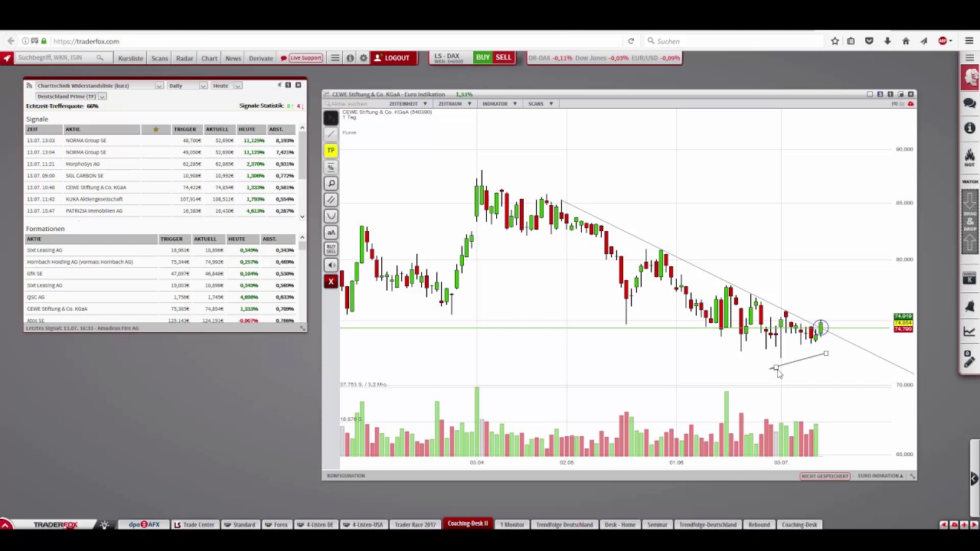Viewport: 980px width, 551px height.
Task: Select the magnifier zoom chart tool
Action: point(331,184)
